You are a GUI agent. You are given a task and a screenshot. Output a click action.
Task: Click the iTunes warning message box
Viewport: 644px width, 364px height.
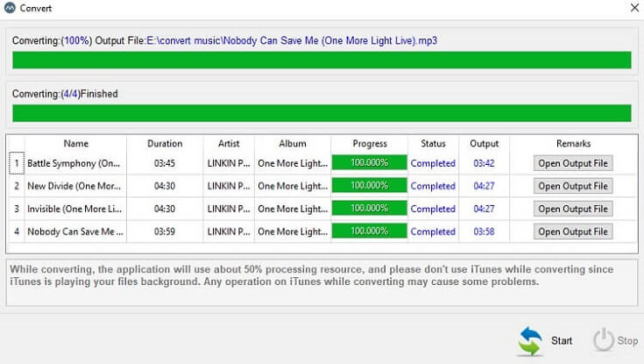point(322,282)
